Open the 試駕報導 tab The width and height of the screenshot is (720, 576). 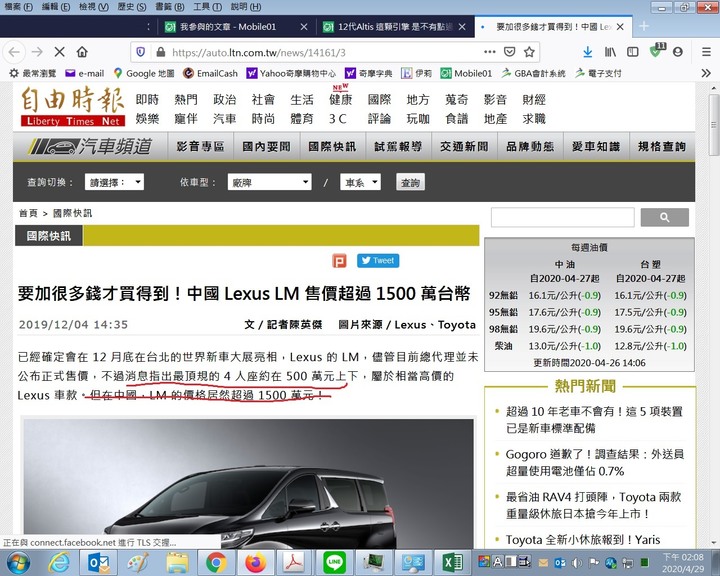[398, 147]
